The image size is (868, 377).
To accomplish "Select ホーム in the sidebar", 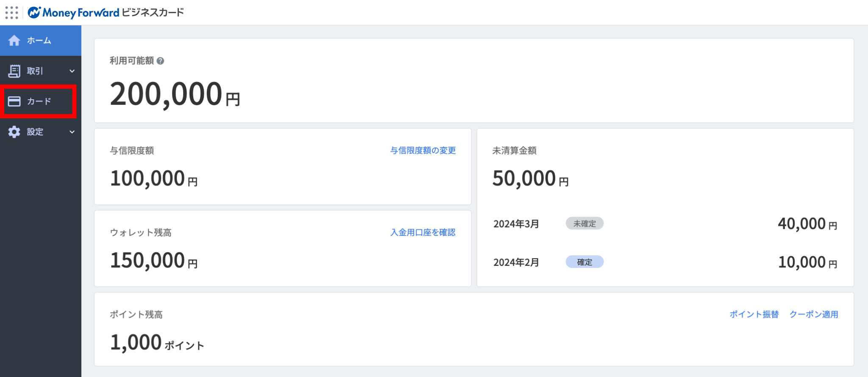I will pyautogui.click(x=39, y=41).
